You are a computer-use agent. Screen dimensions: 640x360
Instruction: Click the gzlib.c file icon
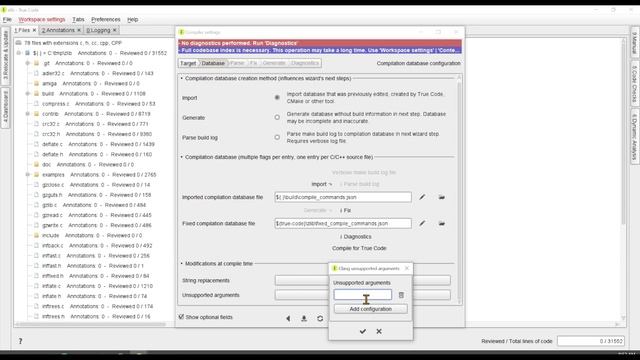[x=36, y=205]
